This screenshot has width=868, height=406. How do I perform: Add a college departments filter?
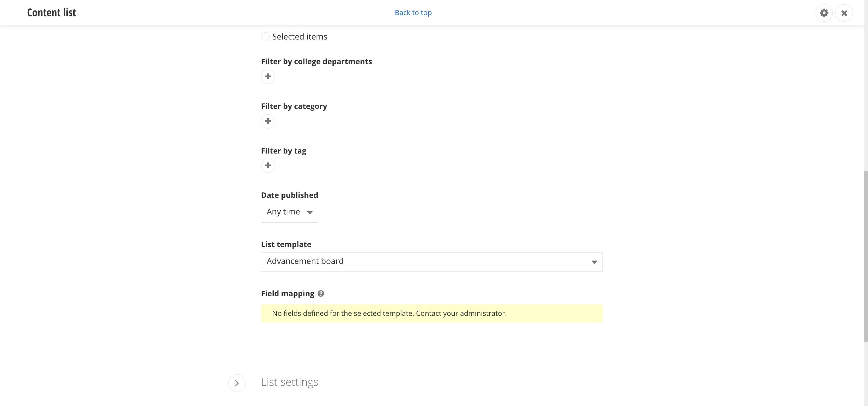coord(268,77)
